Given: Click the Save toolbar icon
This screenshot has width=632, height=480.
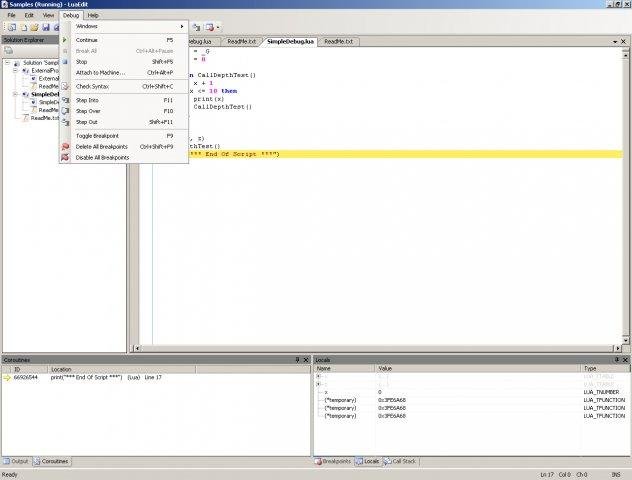Looking at the screenshot, I should coord(46,27).
